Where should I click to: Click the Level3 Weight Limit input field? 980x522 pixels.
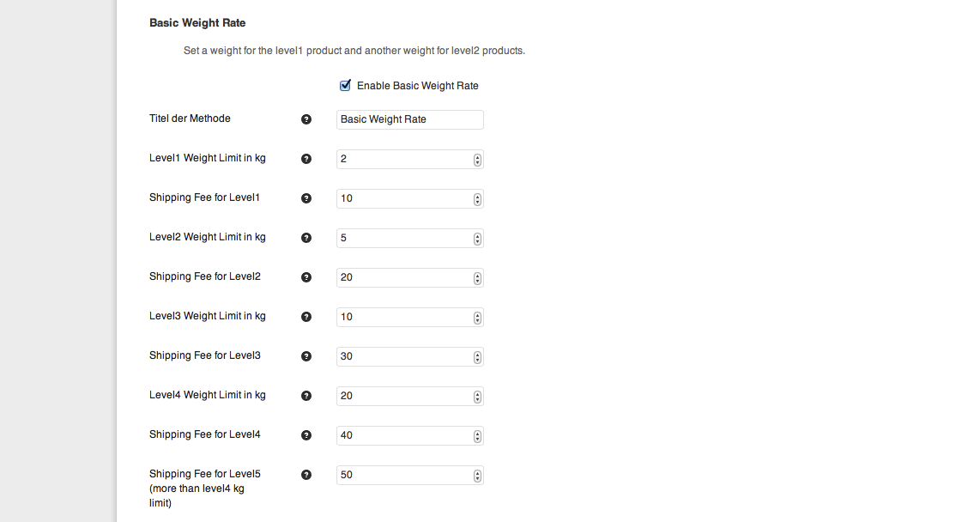point(410,317)
